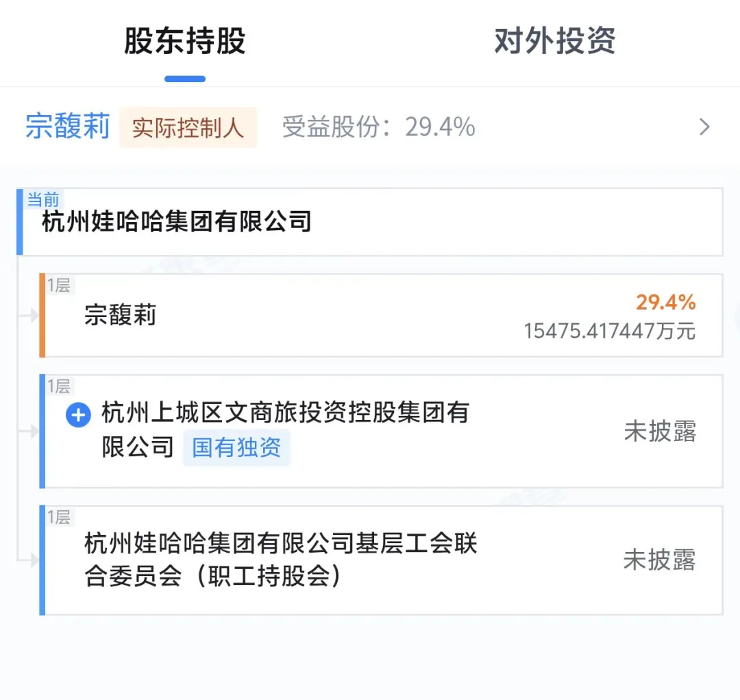This screenshot has width=740, height=700.
Task: Click the 1层 badge on the 文商旅 card
Action: [x=58, y=386]
